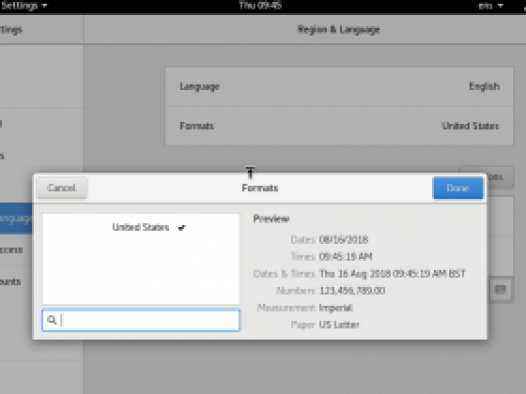
Task: Select United States in the formats list
Action: (141, 227)
